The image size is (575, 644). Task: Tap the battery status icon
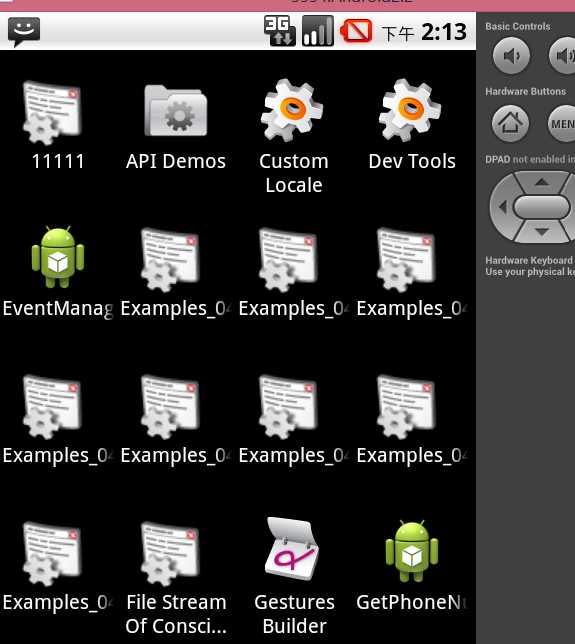pos(356,31)
